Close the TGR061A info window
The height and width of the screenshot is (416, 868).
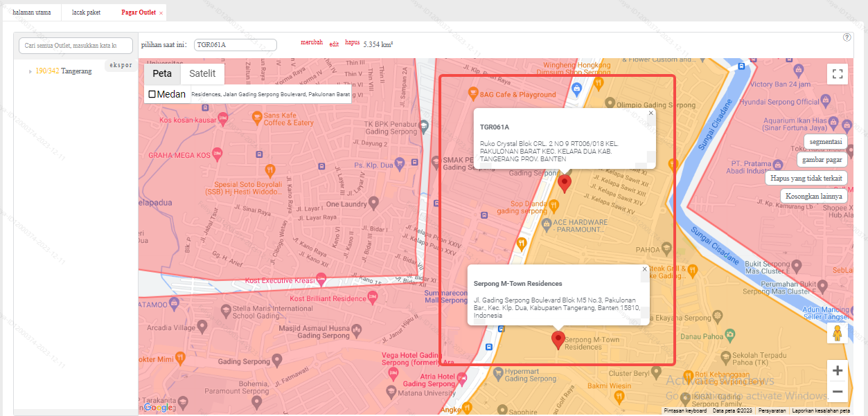point(650,112)
